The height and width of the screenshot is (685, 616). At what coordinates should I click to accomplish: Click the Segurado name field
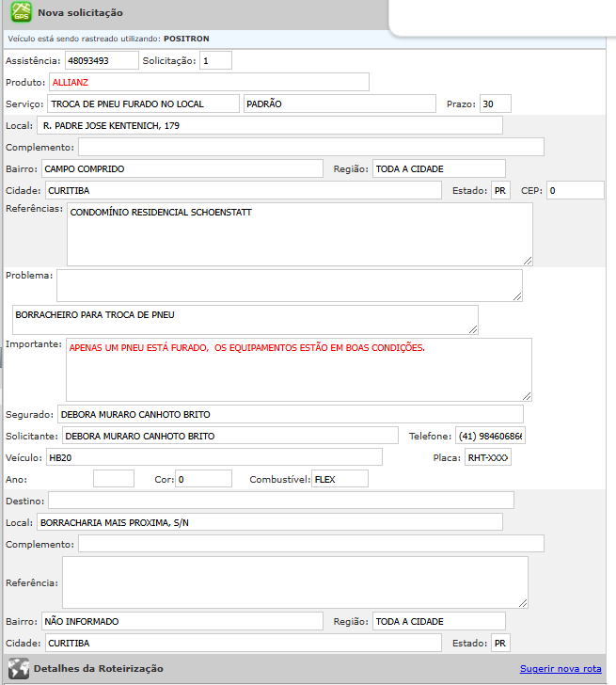(x=289, y=414)
